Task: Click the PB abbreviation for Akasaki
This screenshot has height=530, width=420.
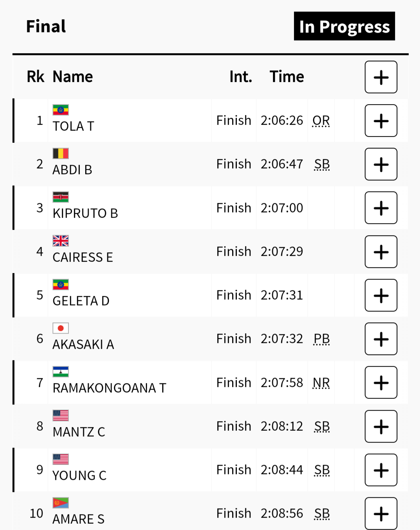Action: [x=322, y=339]
